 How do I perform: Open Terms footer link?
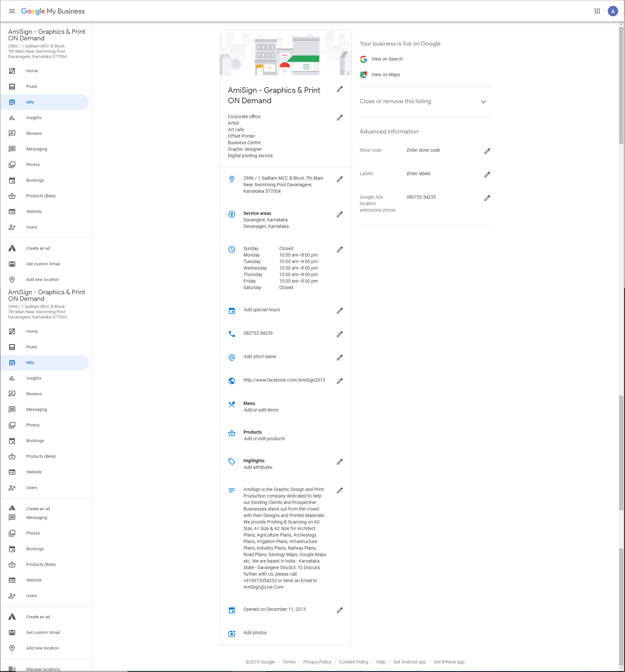[x=289, y=662]
